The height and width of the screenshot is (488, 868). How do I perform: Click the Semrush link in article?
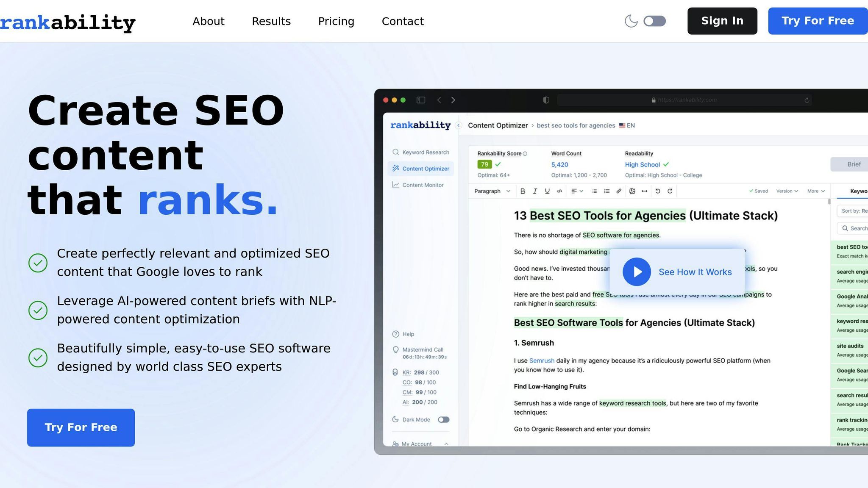[542, 360]
